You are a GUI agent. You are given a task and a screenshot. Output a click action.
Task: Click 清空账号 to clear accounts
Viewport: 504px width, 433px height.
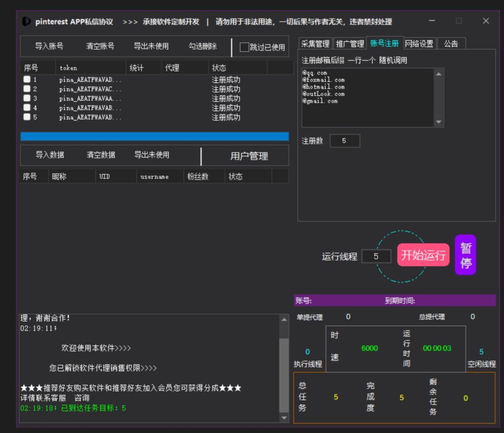tap(100, 46)
